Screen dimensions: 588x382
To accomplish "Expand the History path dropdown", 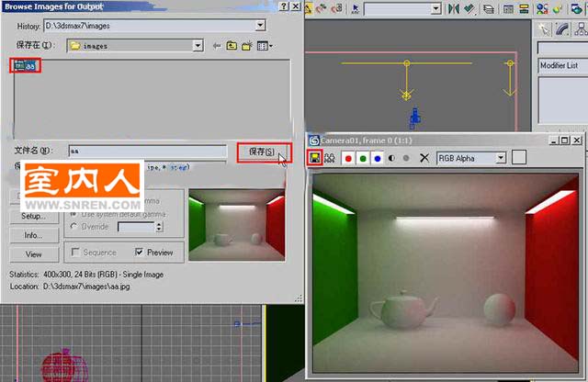I will tap(260, 26).
